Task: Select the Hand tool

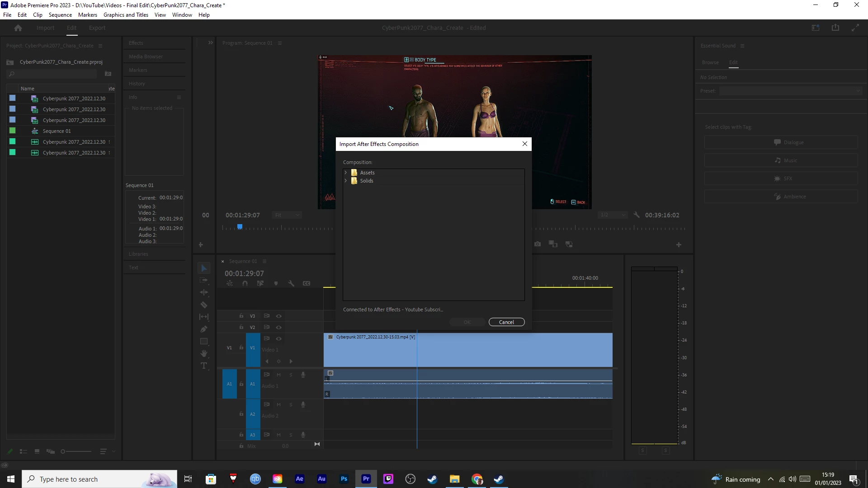Action: tap(204, 353)
